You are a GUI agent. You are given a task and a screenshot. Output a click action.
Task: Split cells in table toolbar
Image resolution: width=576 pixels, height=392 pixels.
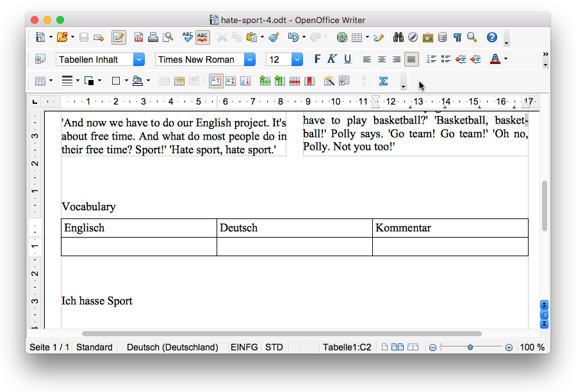point(179,81)
